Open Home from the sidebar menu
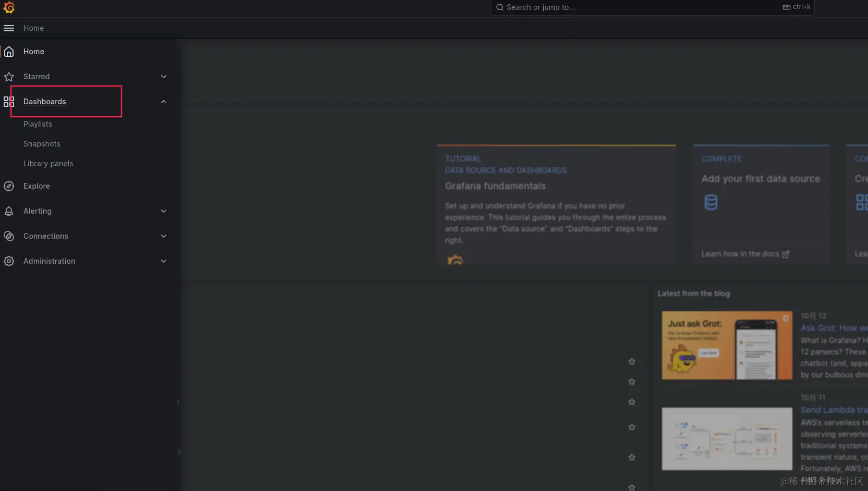868x491 pixels. click(34, 52)
